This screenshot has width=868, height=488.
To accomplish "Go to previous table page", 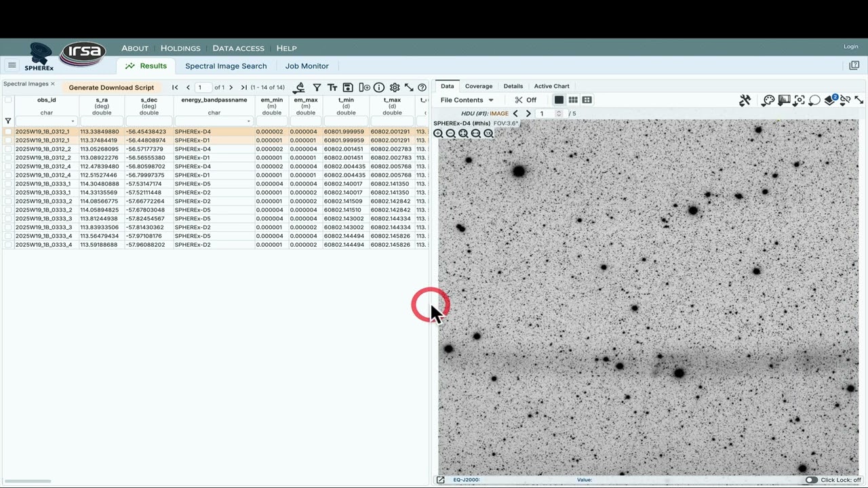I will (188, 87).
